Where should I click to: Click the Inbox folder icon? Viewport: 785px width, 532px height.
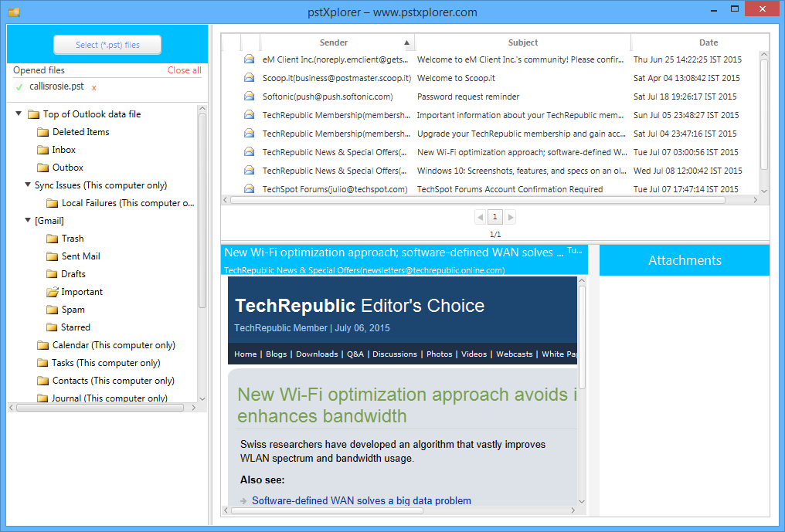pyautogui.click(x=42, y=150)
